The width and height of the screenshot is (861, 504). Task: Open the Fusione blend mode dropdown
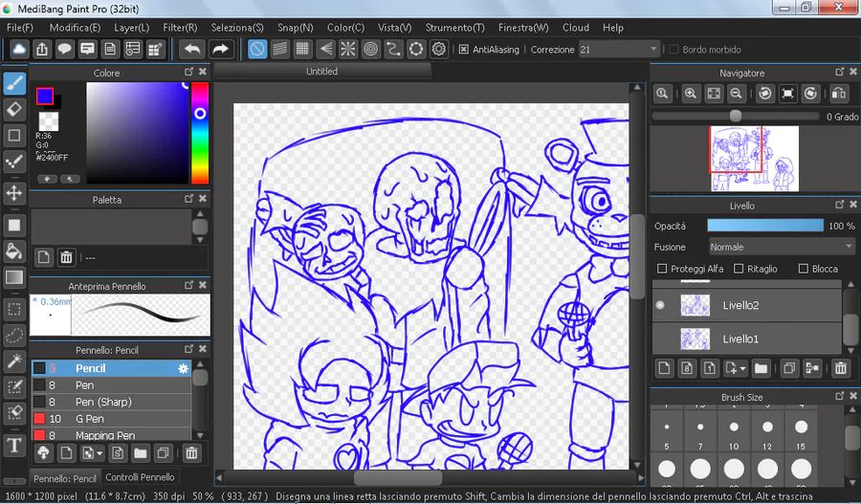[782, 247]
